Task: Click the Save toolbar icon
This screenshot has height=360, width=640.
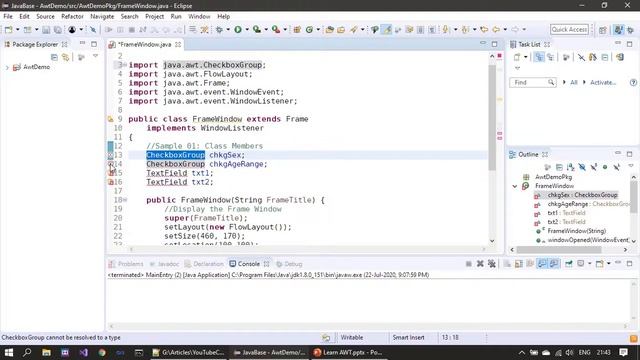Action: (x=46, y=30)
